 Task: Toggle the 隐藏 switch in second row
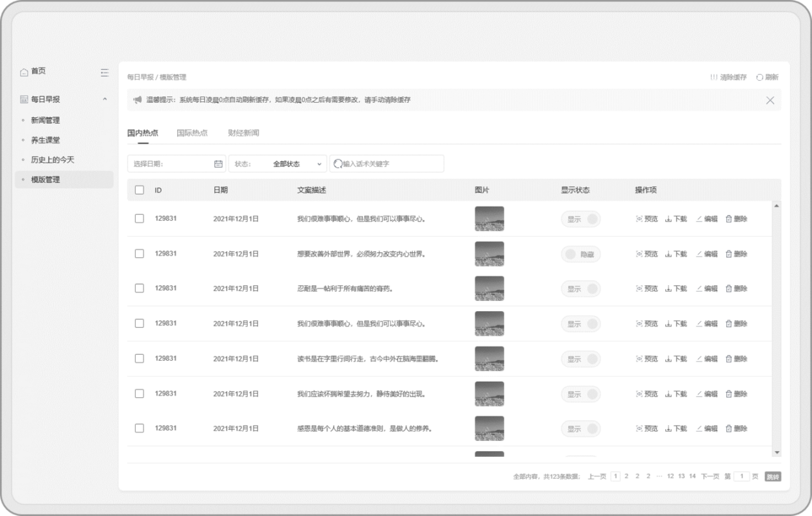pyautogui.click(x=581, y=254)
